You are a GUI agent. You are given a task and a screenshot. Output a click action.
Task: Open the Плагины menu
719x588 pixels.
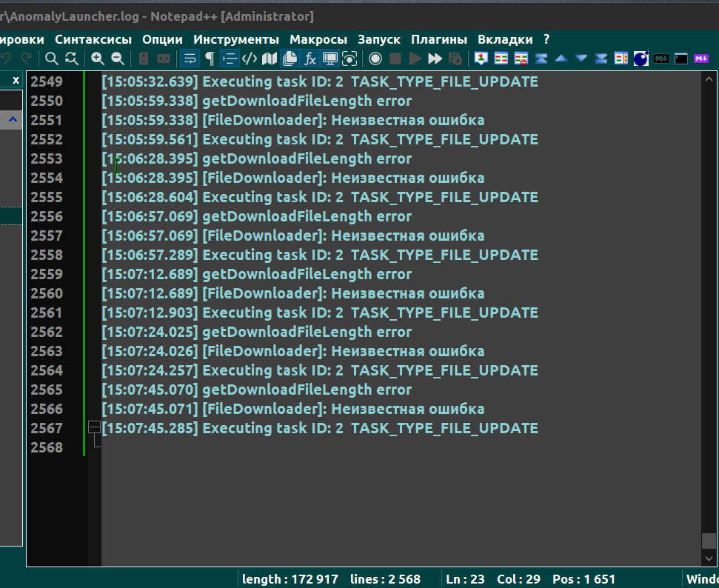point(439,39)
